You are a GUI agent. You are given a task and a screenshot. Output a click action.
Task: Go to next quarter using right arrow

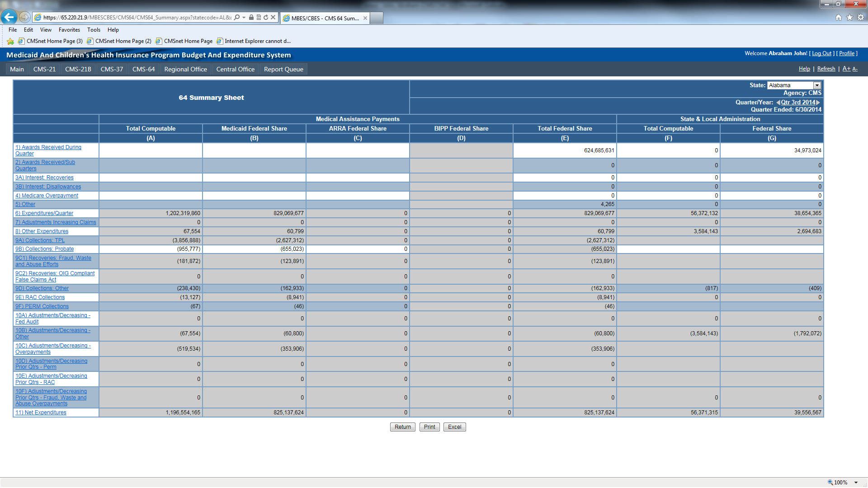(818, 103)
